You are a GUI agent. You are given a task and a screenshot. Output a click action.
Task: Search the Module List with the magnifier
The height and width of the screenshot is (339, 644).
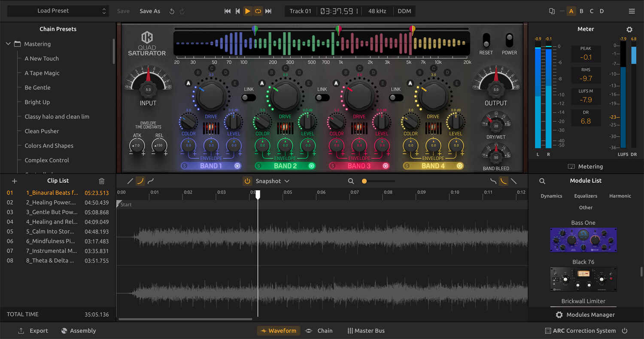tap(542, 181)
